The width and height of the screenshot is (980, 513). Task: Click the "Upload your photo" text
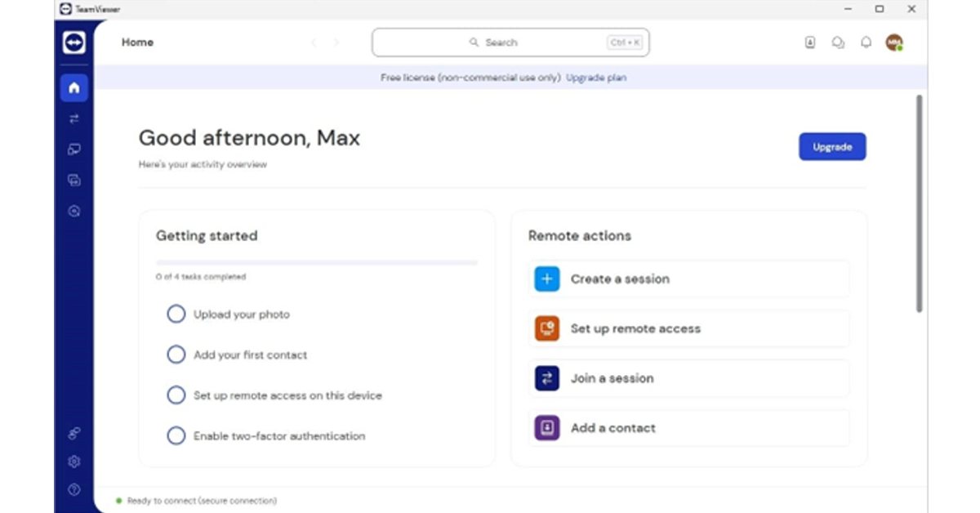[x=242, y=314]
